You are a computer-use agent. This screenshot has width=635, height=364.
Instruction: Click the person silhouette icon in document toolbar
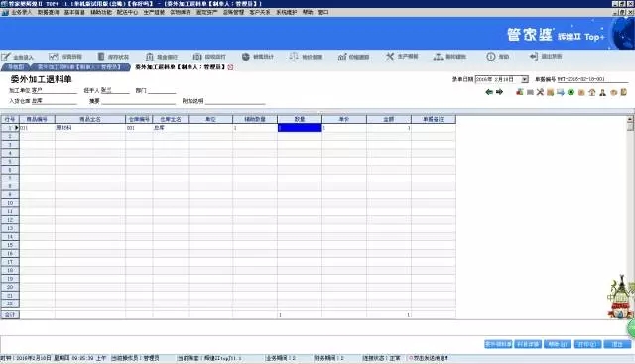point(602,92)
